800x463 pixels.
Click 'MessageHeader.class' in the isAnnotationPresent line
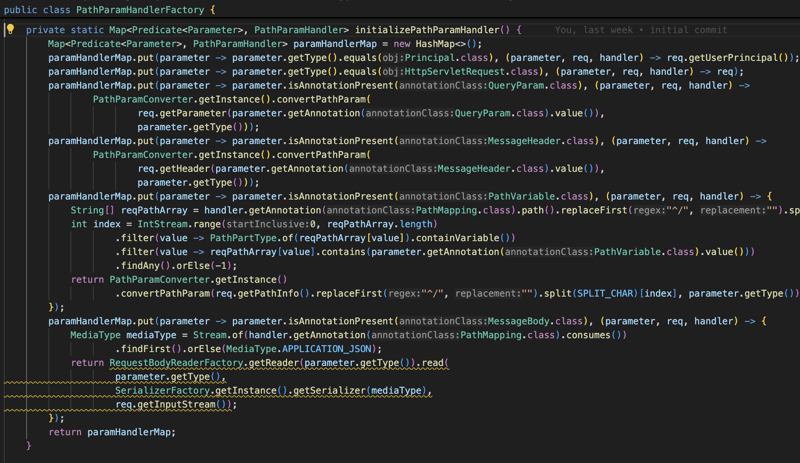coord(541,141)
